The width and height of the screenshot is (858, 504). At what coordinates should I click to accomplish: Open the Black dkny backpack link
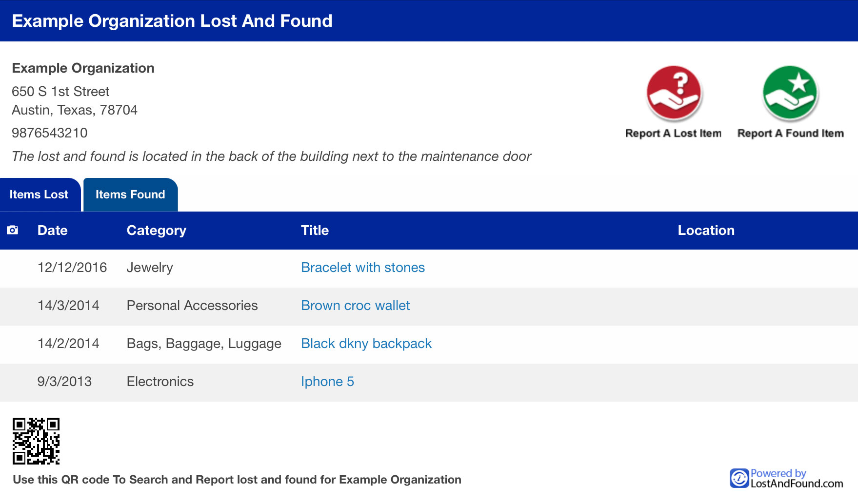[366, 344]
